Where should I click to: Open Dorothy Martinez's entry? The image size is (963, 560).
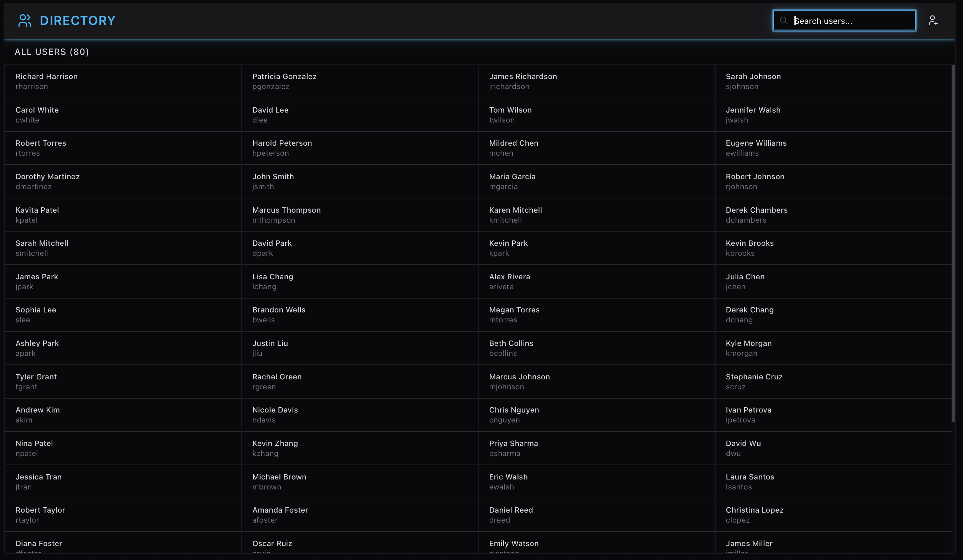123,181
